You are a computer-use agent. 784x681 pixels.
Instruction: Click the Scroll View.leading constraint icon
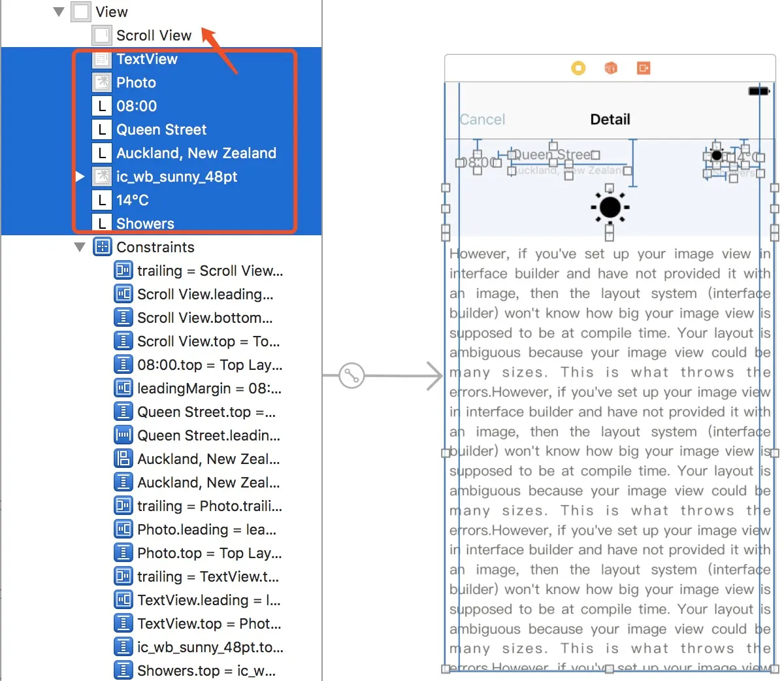[123, 294]
